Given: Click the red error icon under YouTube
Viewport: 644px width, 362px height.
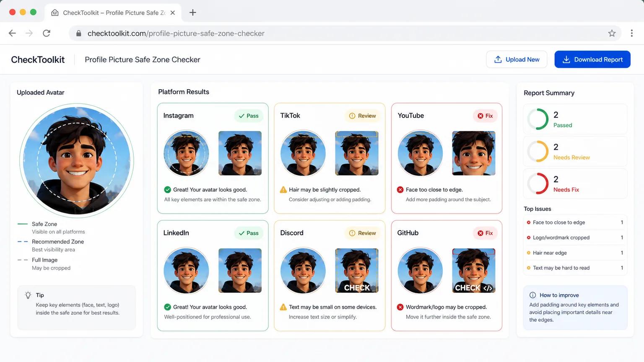Looking at the screenshot, I should click(x=400, y=189).
